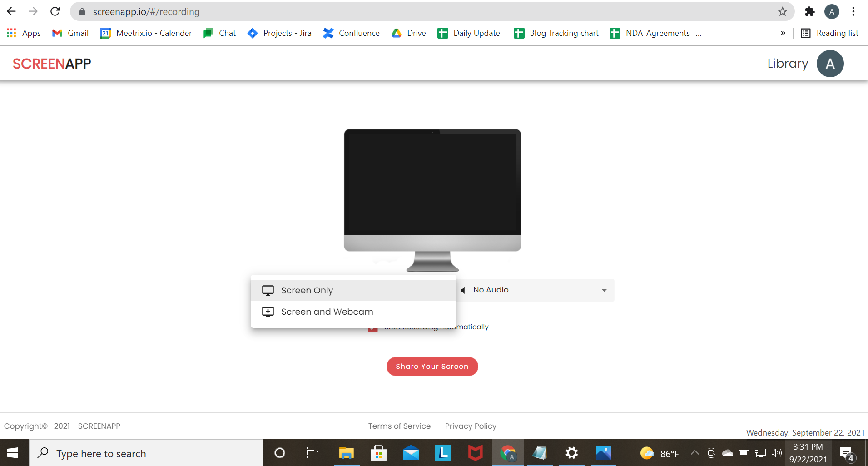Reload the page with the refresh icon
868x466 pixels.
55,12
